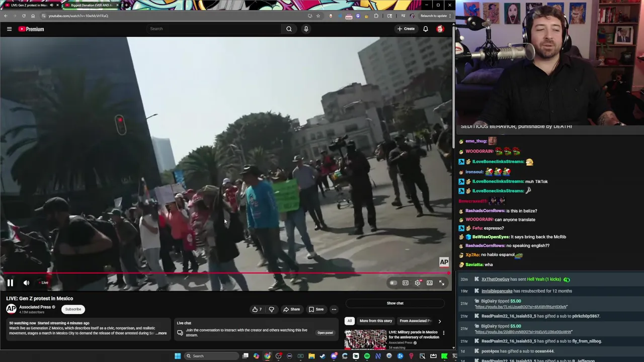The width and height of the screenshot is (644, 362).
Task: Select the From Associated Press chip
Action: pyautogui.click(x=416, y=321)
